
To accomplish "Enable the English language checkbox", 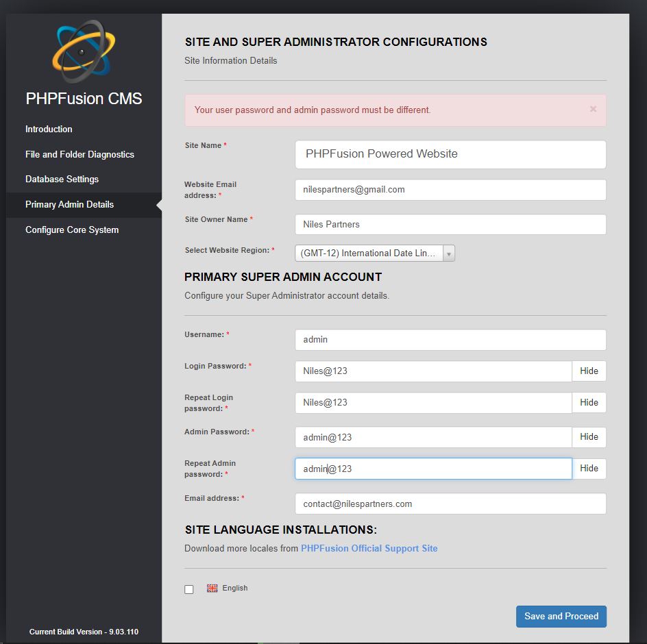I will click(x=189, y=589).
